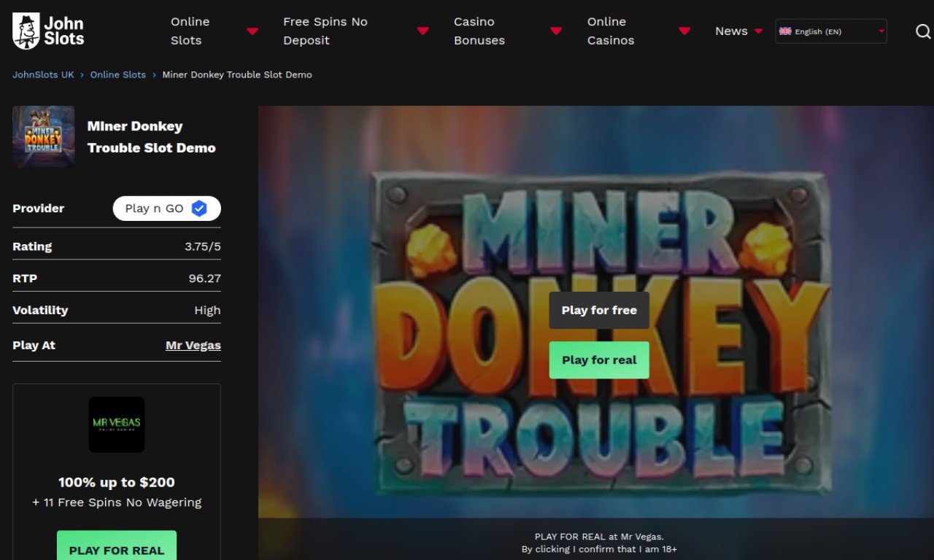Open the JohnSlots logo home link
The height and width of the screenshot is (560, 934).
[48, 31]
